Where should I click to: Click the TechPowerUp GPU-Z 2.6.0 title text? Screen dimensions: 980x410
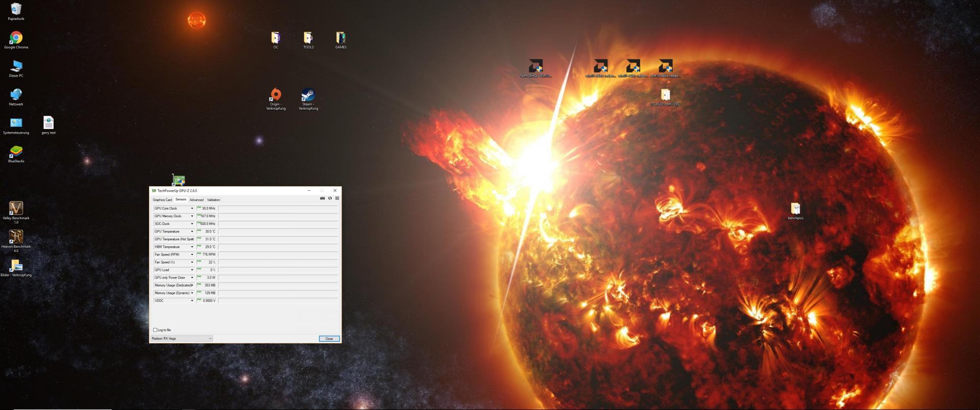pyautogui.click(x=177, y=191)
